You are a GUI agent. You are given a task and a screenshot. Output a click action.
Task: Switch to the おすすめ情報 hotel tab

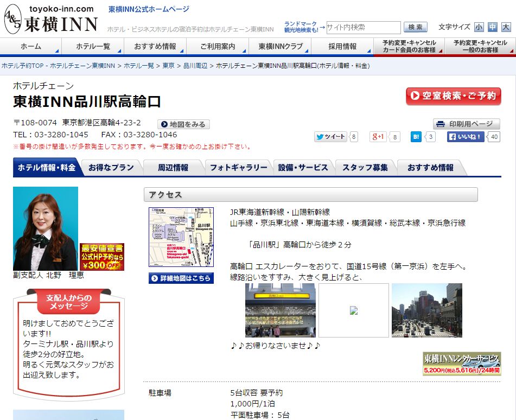coord(430,168)
